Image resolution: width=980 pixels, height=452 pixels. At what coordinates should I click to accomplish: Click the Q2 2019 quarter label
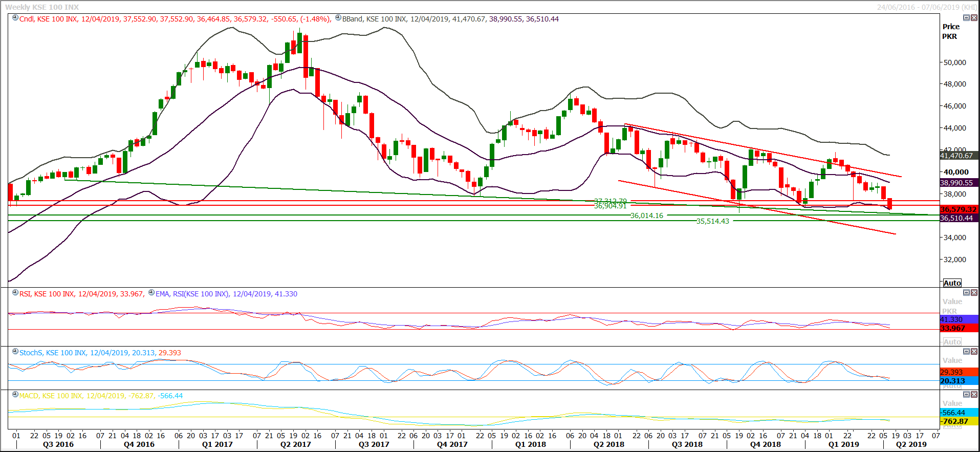click(911, 444)
